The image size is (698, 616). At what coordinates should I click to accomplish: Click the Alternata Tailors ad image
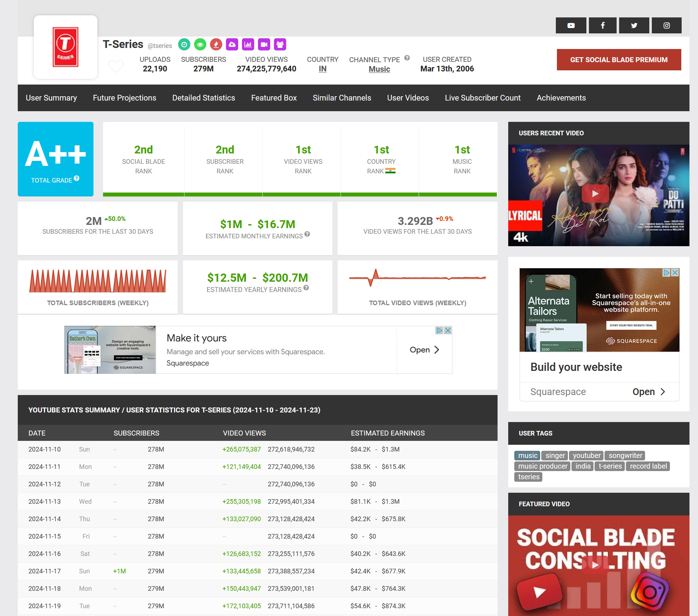tap(599, 310)
